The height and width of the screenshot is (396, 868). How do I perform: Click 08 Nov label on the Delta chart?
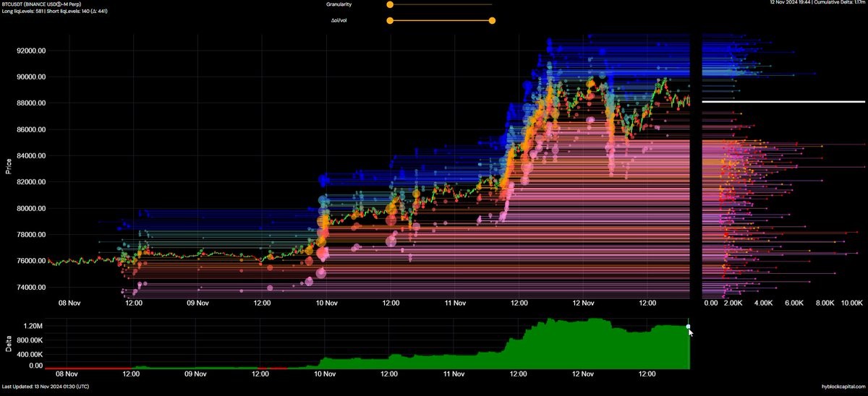pyautogui.click(x=67, y=374)
